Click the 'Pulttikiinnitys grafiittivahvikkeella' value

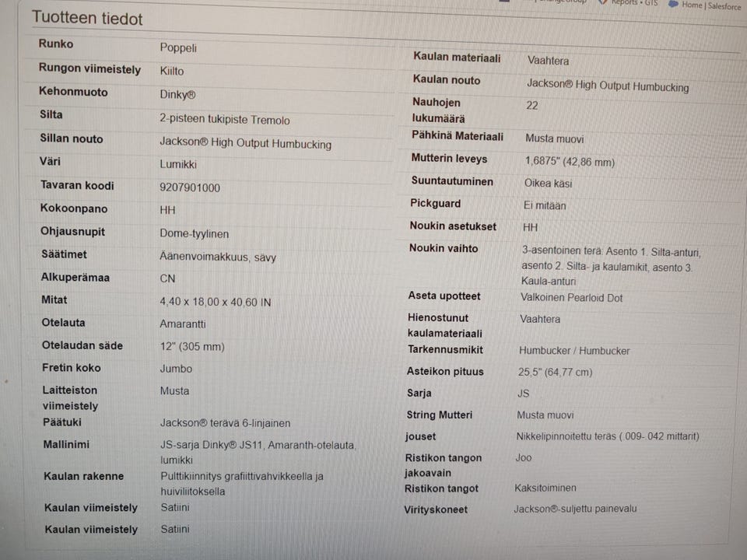(237, 476)
